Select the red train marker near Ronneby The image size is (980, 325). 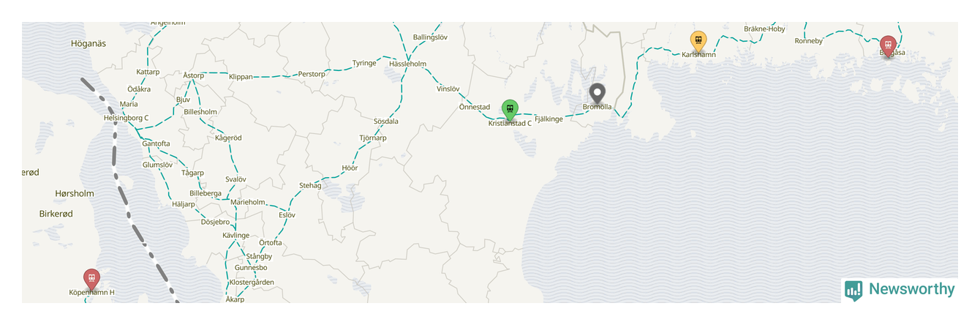pyautogui.click(x=888, y=46)
